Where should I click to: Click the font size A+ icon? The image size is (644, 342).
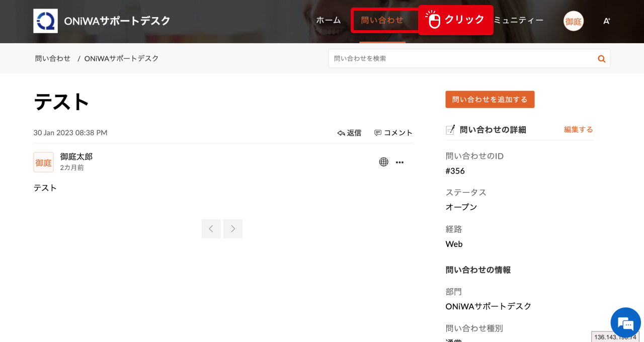[x=606, y=21]
